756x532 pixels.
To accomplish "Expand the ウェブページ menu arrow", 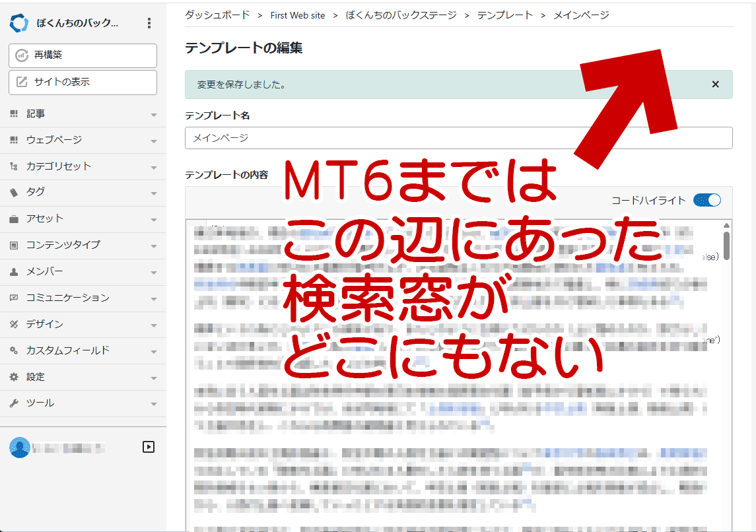I will pyautogui.click(x=154, y=141).
